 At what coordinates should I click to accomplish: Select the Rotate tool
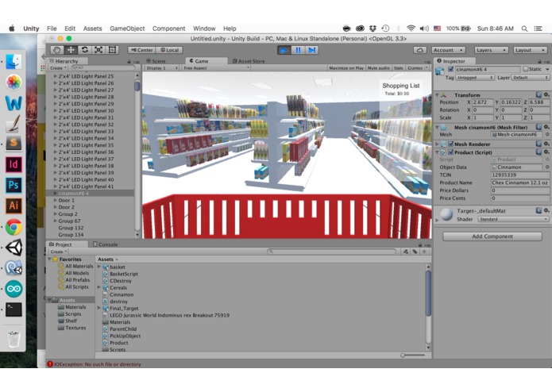(84, 50)
